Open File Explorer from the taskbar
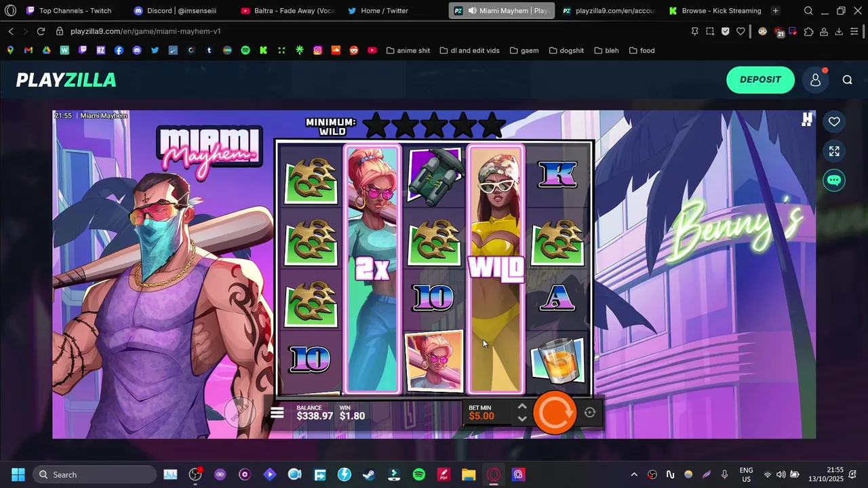Image resolution: width=868 pixels, height=488 pixels. pyautogui.click(x=469, y=474)
